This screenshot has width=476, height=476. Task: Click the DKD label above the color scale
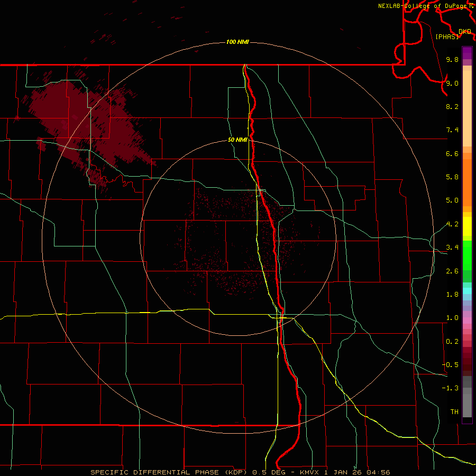click(x=464, y=32)
